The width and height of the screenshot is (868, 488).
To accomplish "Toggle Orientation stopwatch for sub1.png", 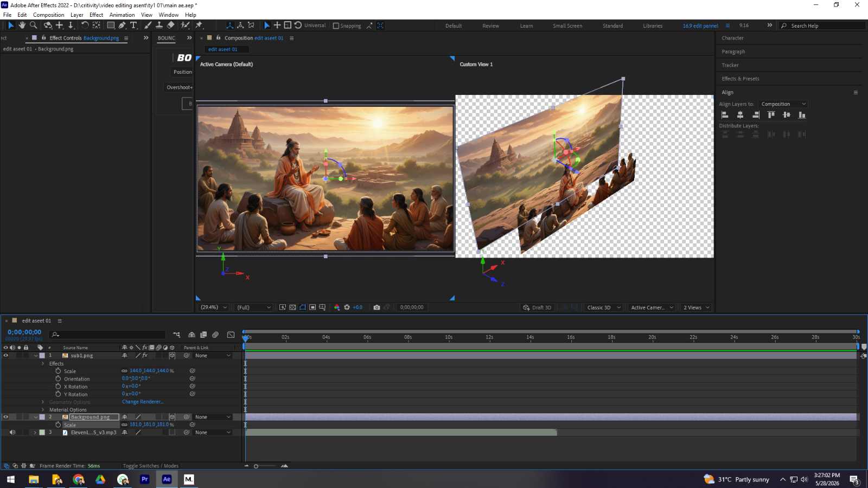I will click(58, 378).
